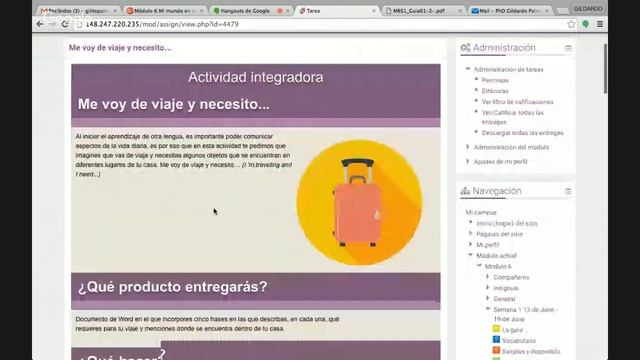
Task: Open Mi campus in Navegación
Action: point(481,212)
